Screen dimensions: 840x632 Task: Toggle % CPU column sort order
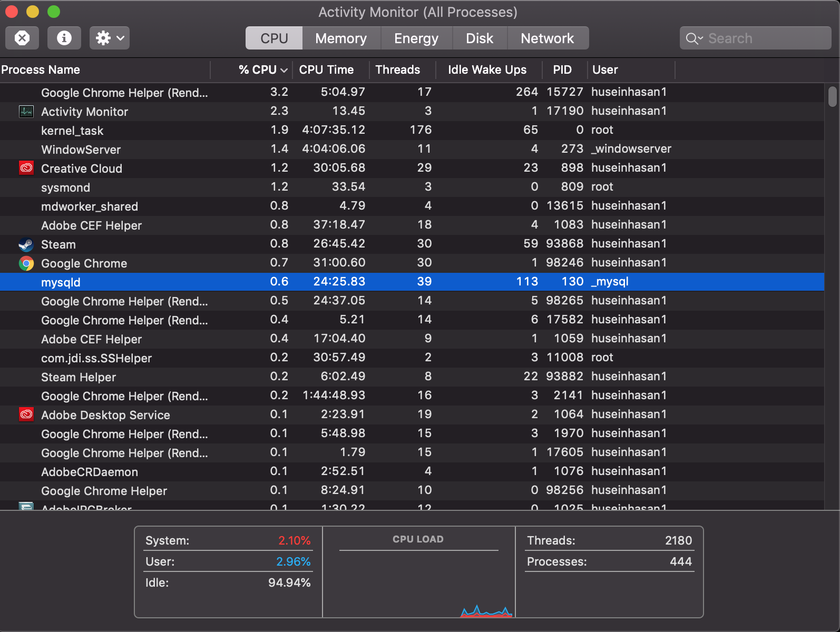[251, 70]
